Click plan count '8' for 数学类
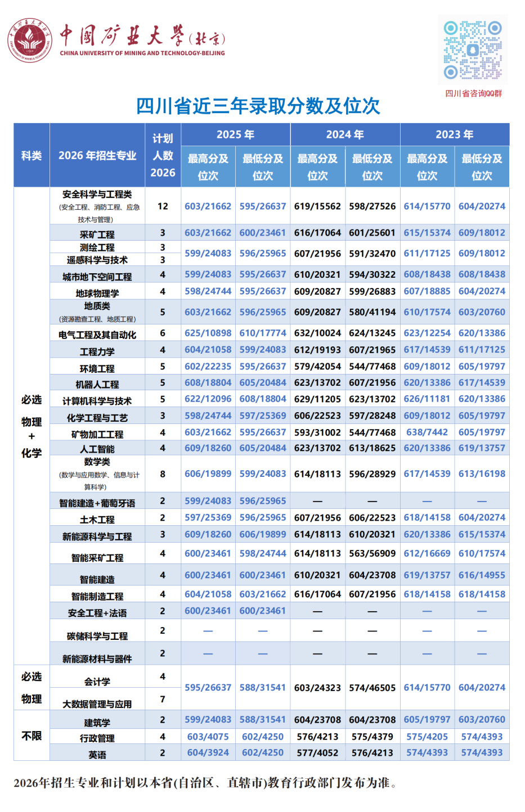 pyautogui.click(x=163, y=473)
